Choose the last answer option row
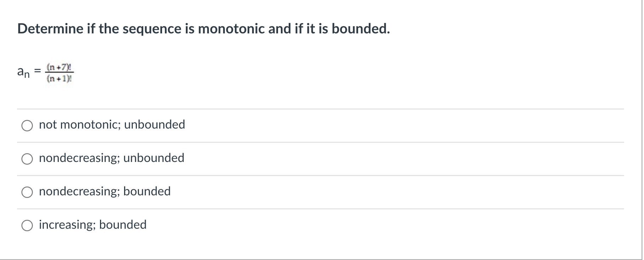 click(142, 224)
